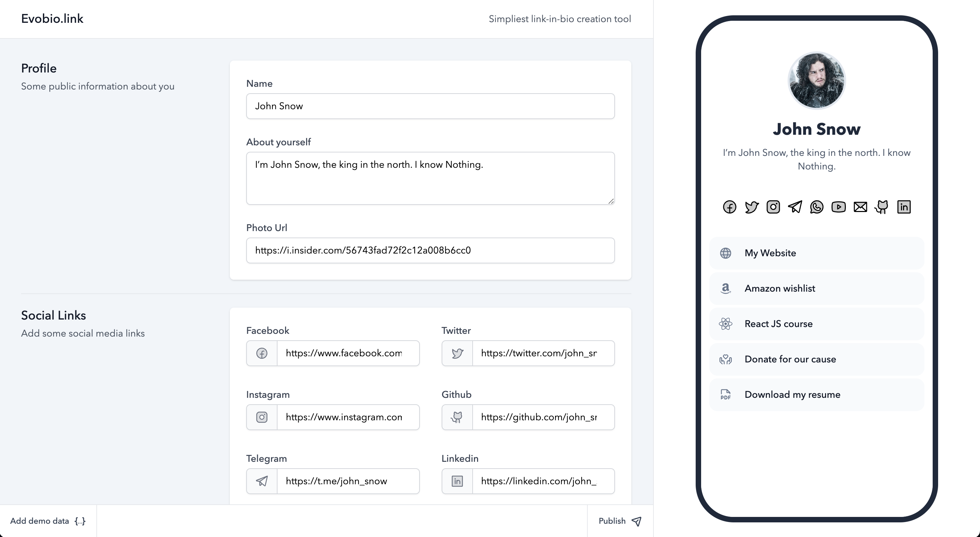Screen dimensions: 980x537
Task: Click the Evobio.link logo text
Action: [52, 19]
